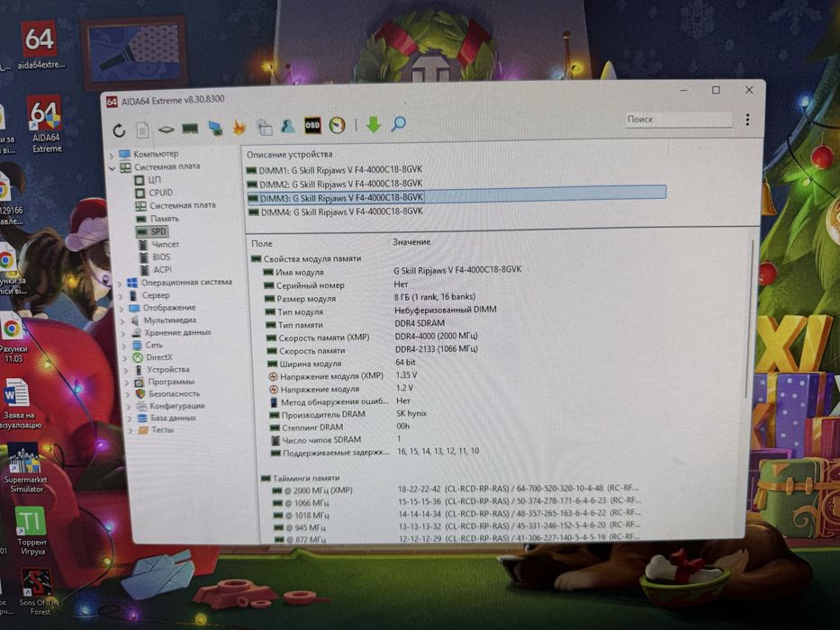This screenshot has height=630, width=840.
Task: Open the monitor diagnostics toolbar icon
Action: click(215, 128)
